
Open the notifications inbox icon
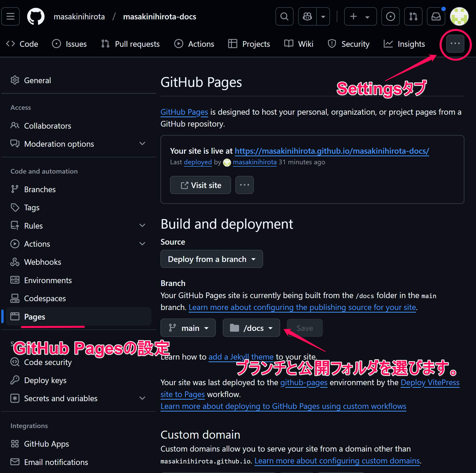[x=436, y=16]
